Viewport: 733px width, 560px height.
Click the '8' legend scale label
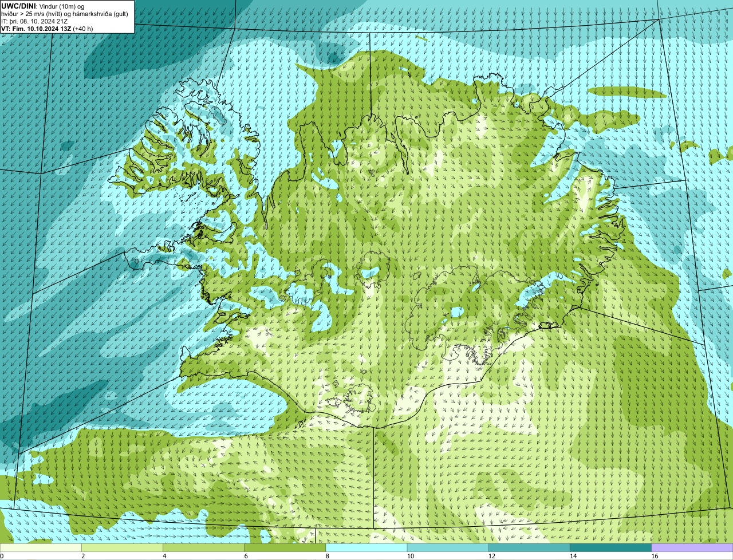point(328,556)
